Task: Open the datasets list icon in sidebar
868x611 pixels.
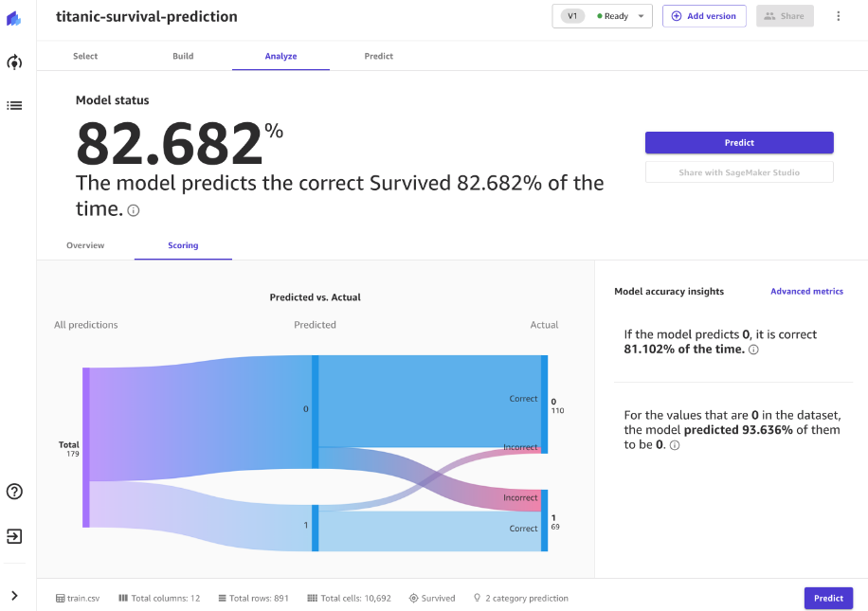Action: click(x=14, y=105)
